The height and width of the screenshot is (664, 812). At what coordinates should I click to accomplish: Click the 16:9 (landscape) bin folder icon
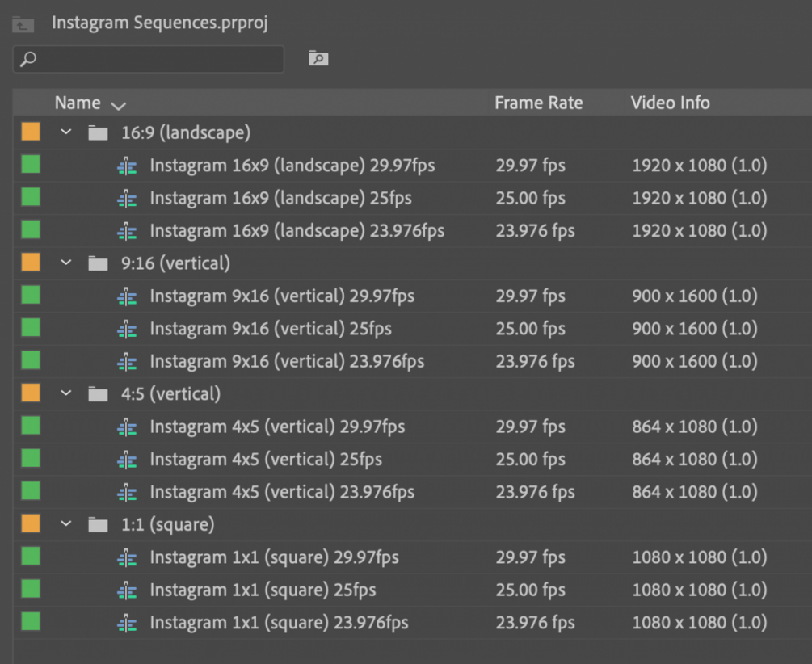[98, 133]
